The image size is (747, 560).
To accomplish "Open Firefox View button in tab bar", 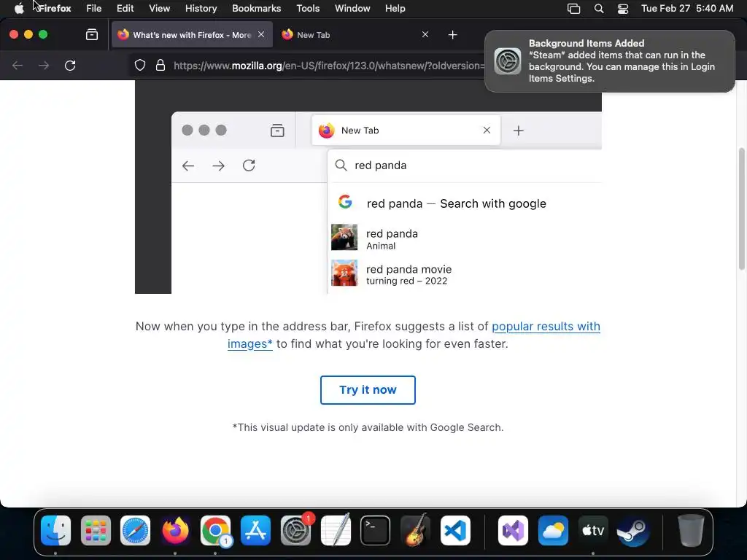I will [x=92, y=35].
